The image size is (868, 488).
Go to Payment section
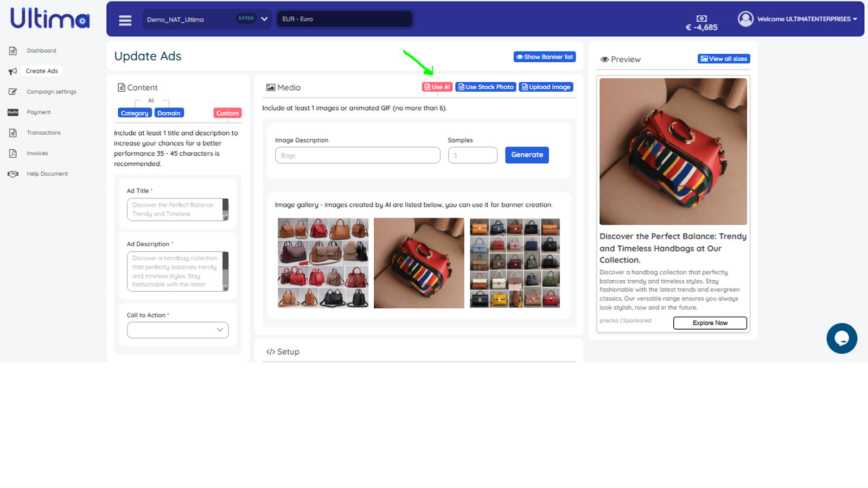click(x=39, y=112)
